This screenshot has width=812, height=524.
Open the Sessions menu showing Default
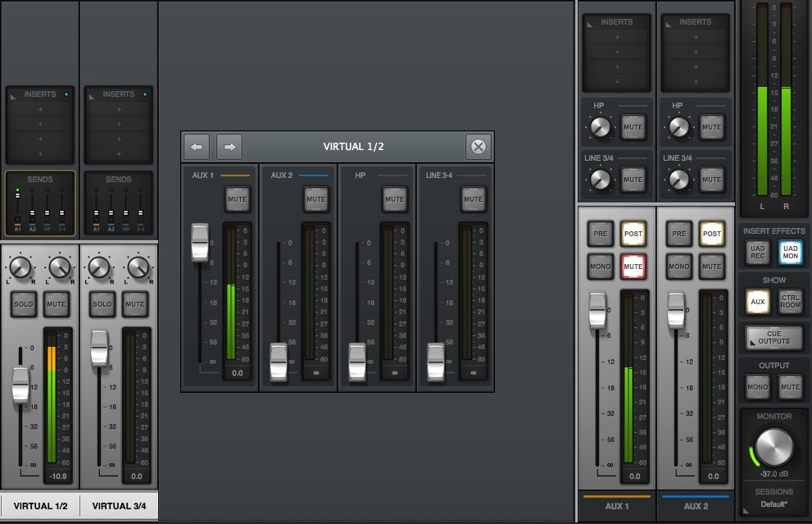point(774,503)
